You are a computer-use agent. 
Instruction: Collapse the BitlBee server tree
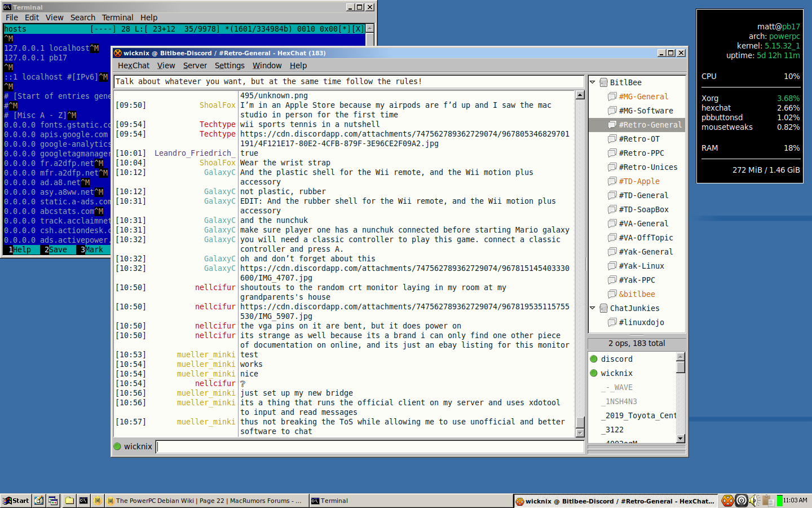point(593,82)
